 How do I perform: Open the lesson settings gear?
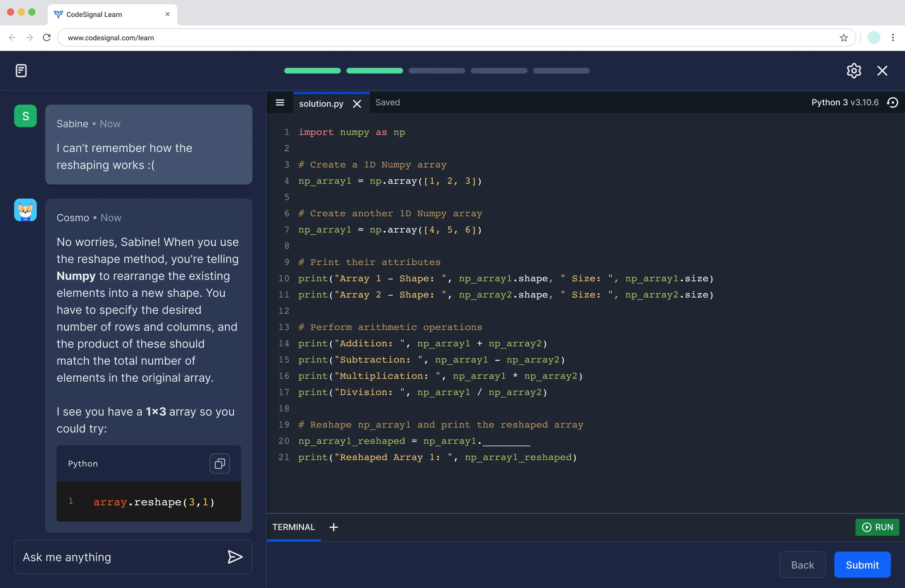tap(854, 70)
